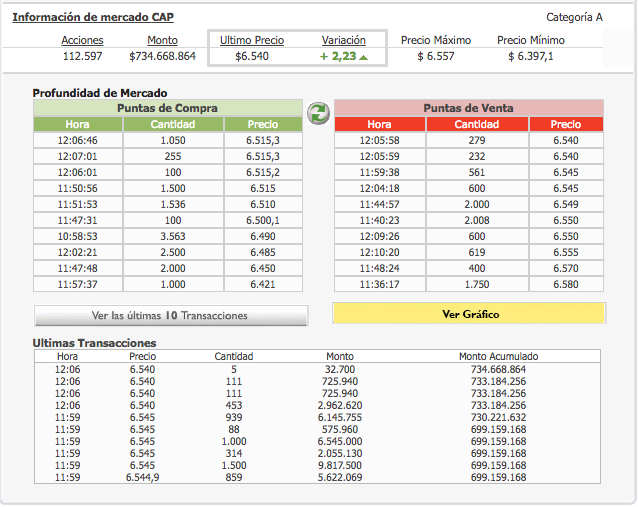Screen dimensions: 638x507
Task: Click the 1.750 sell quantity cell
Action: (x=477, y=284)
